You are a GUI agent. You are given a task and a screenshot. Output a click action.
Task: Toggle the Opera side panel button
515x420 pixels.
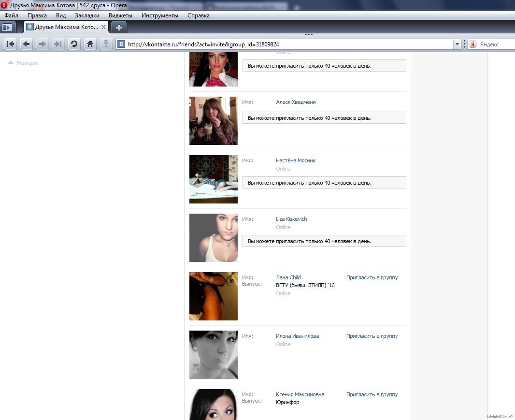pos(7,27)
